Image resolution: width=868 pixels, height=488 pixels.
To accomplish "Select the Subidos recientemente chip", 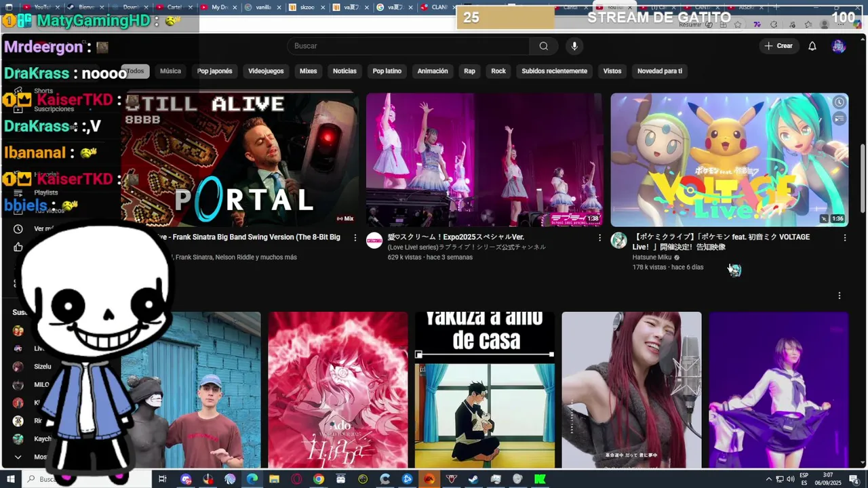I will 554,71.
